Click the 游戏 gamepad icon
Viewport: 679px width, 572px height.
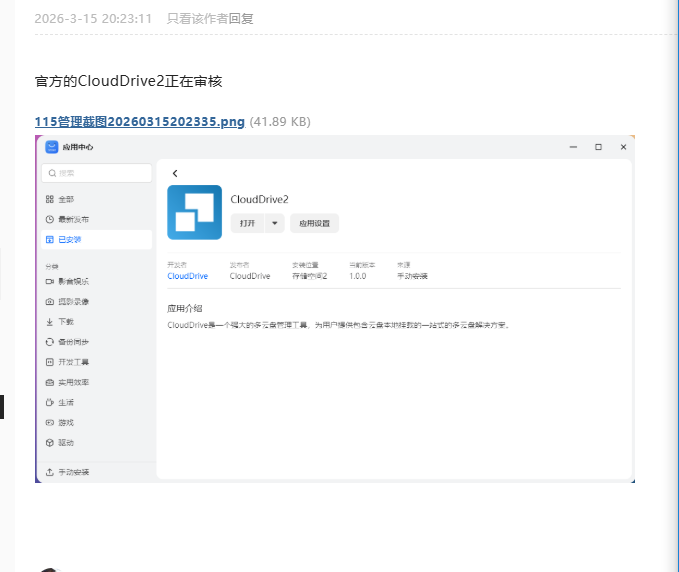click(50, 423)
